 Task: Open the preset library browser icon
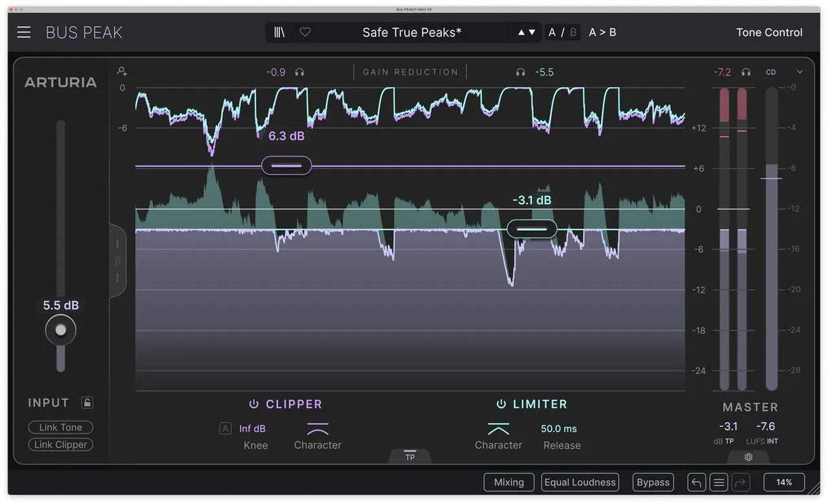279,32
